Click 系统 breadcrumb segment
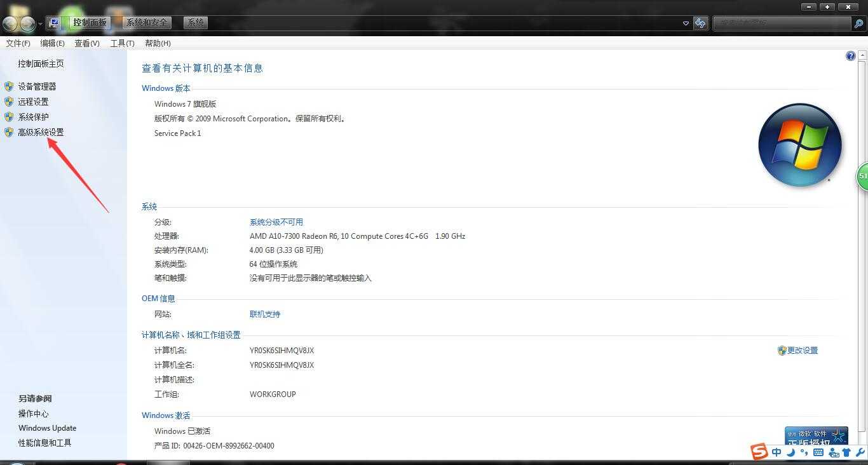Image resolution: width=868 pixels, height=465 pixels. pos(196,22)
